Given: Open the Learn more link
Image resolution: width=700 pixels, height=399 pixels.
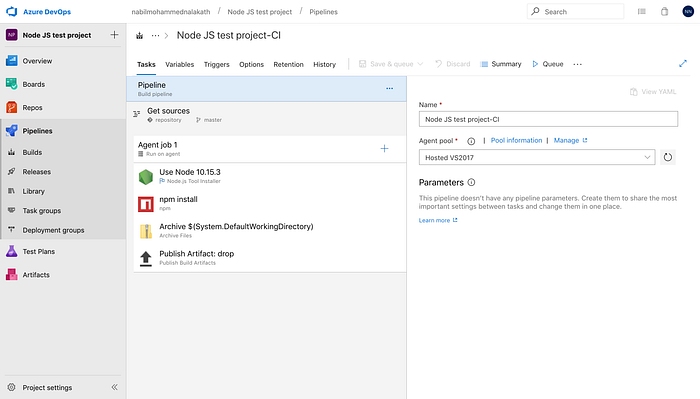Looking at the screenshot, I should point(438,220).
